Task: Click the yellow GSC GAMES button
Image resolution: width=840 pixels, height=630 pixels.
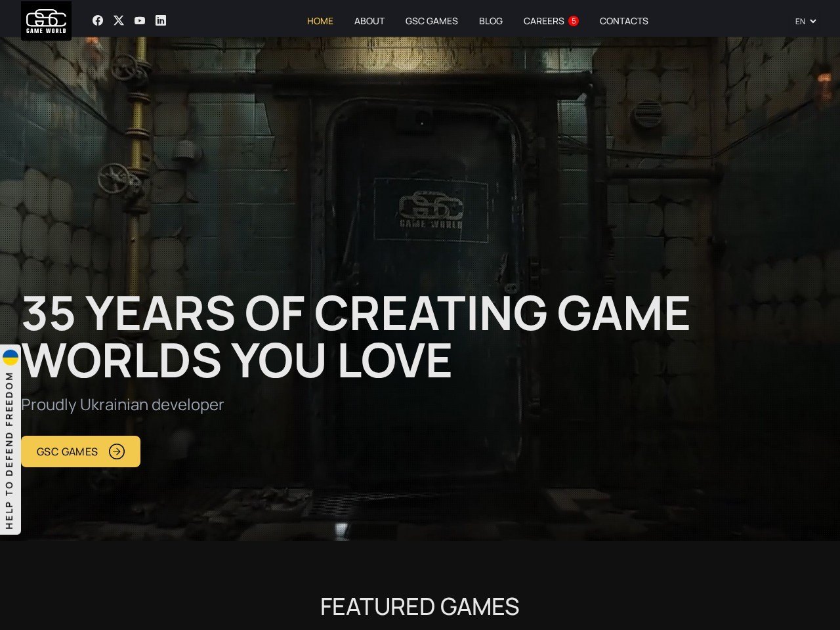Action: [x=81, y=451]
